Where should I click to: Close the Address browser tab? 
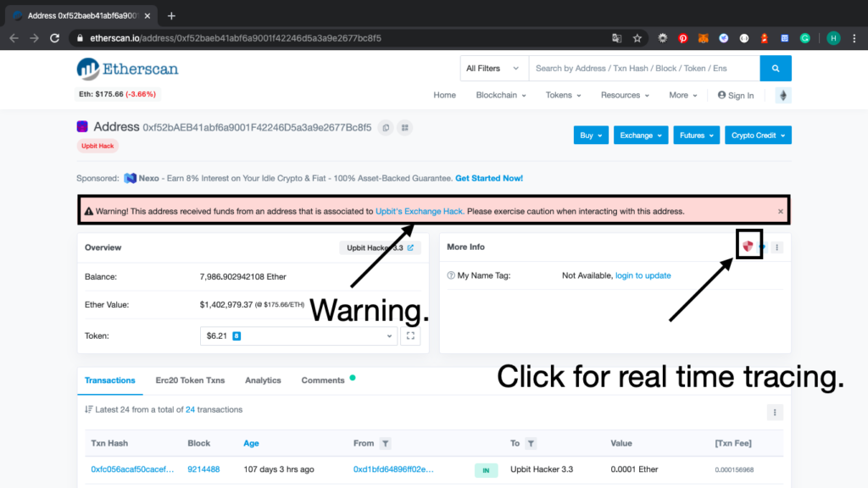click(x=147, y=16)
